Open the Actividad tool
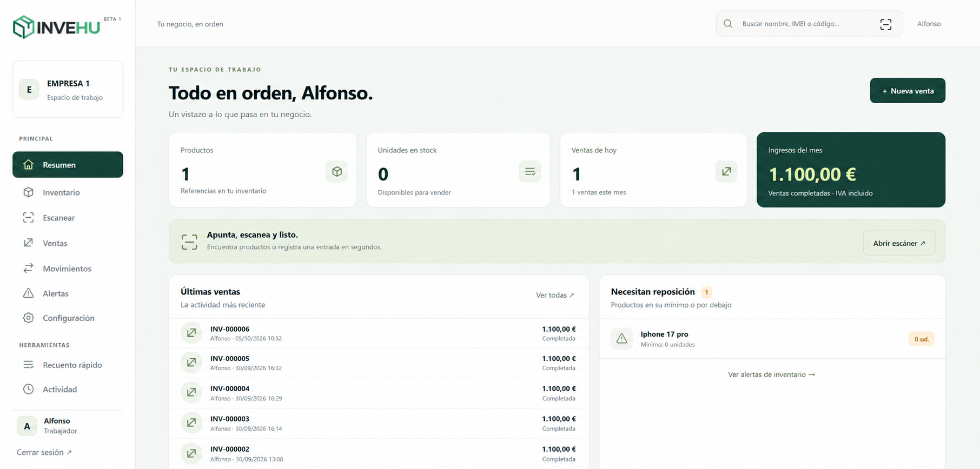The width and height of the screenshot is (980, 469). [x=68, y=389]
